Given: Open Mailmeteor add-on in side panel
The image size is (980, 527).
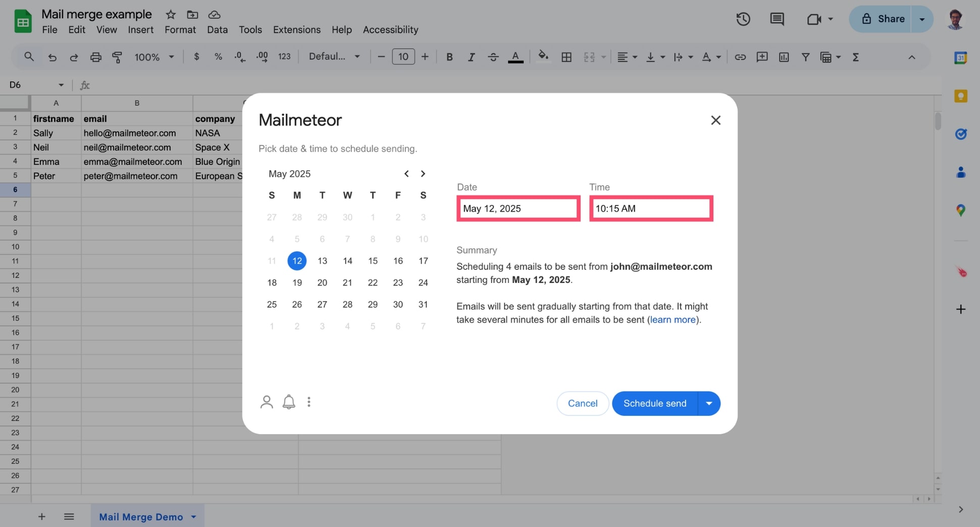Looking at the screenshot, I should click(x=961, y=272).
